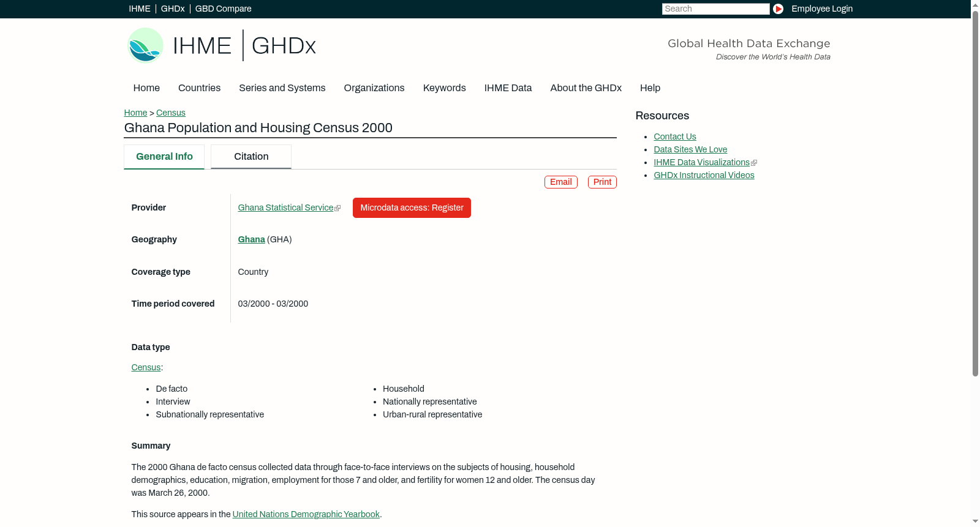The width and height of the screenshot is (980, 527).
Task: Open the IHME link in top bar
Action: (x=140, y=9)
